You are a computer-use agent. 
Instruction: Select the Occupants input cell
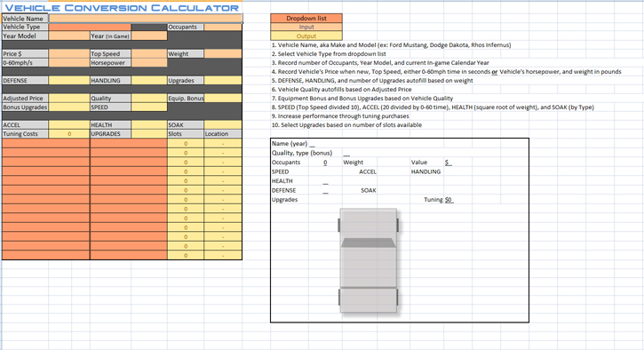coord(223,28)
